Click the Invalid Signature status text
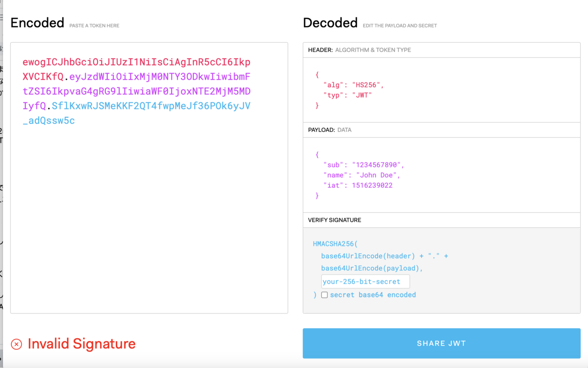588x368 pixels. coord(81,344)
